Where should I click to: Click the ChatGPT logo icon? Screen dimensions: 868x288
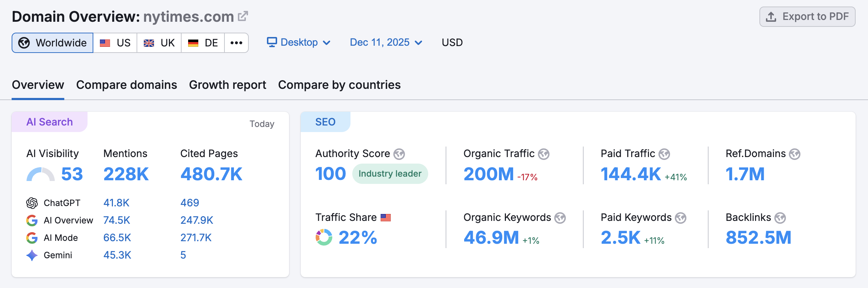coord(32,203)
